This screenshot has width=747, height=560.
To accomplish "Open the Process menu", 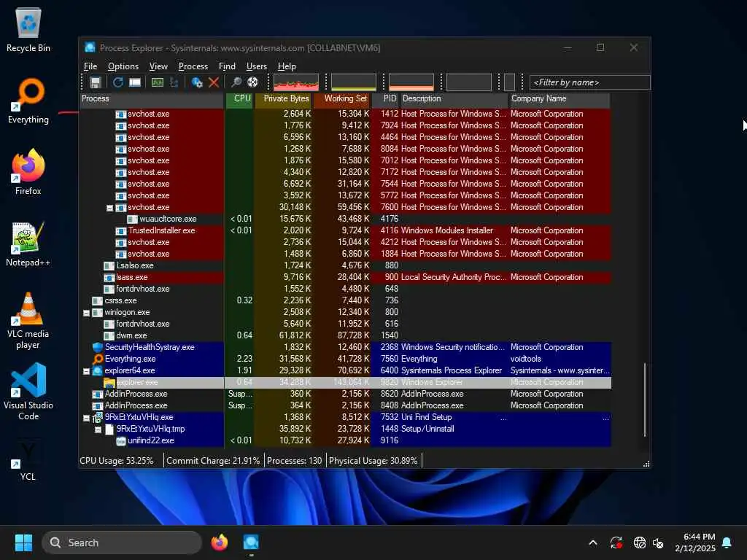I will pos(193,66).
